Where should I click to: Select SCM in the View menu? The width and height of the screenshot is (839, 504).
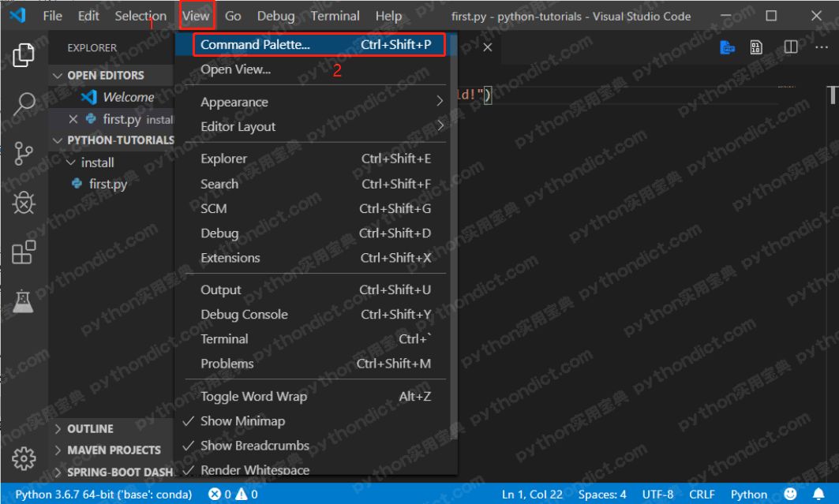(316, 208)
